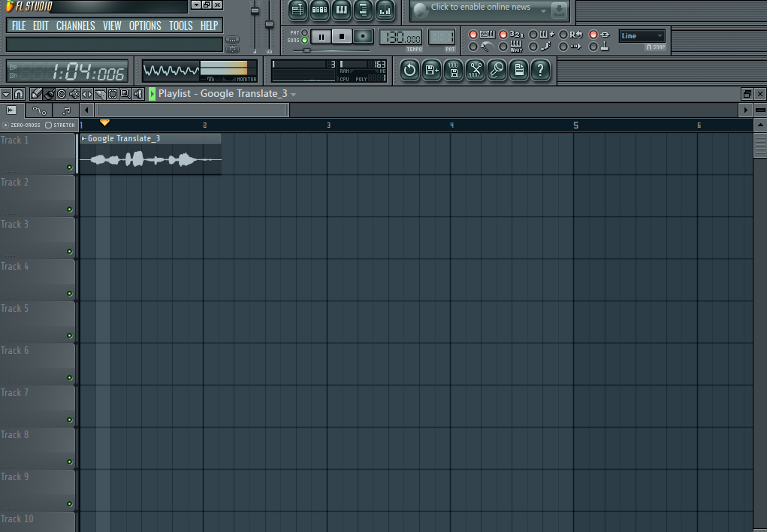
Task: Toggle typing keyboard to piano LED
Action: pyautogui.click(x=473, y=35)
